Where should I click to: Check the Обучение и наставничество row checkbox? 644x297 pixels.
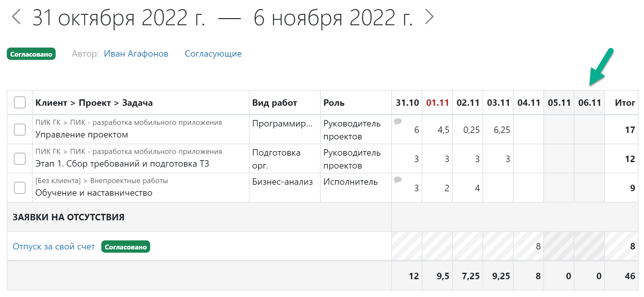point(20,188)
